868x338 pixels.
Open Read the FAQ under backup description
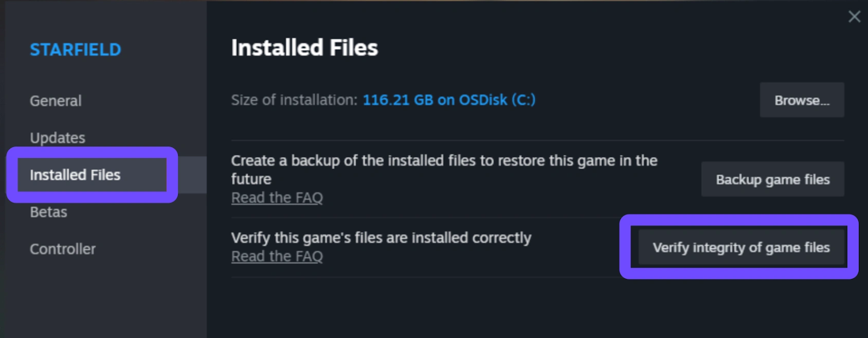tap(277, 198)
